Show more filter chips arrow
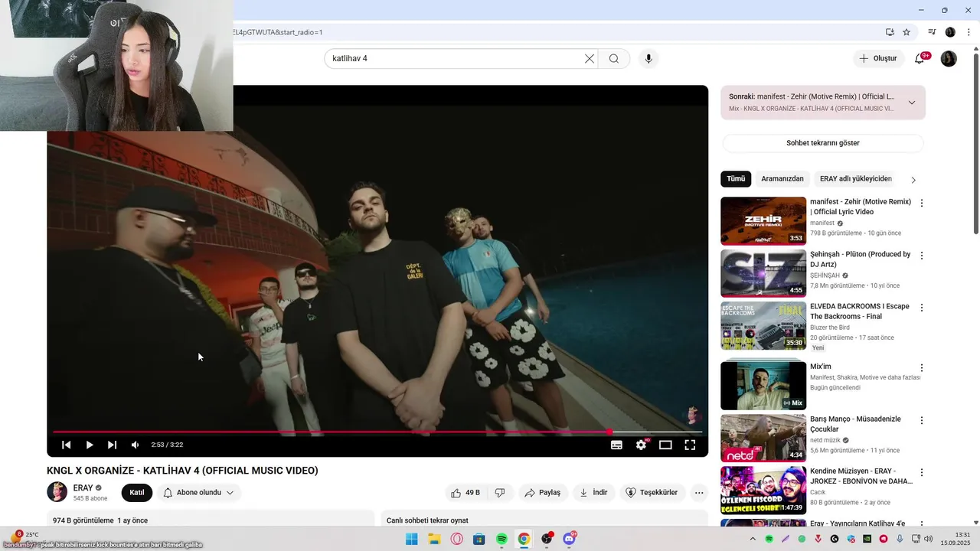Image resolution: width=980 pixels, height=551 pixels. pyautogui.click(x=913, y=180)
